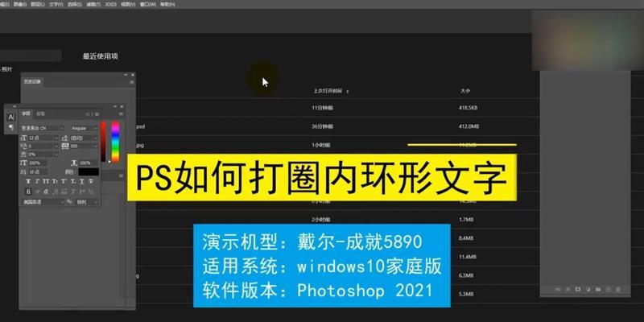The width and height of the screenshot is (644, 322).
Task: Expand the font size 12点 dropdown arrow
Action: (56, 138)
